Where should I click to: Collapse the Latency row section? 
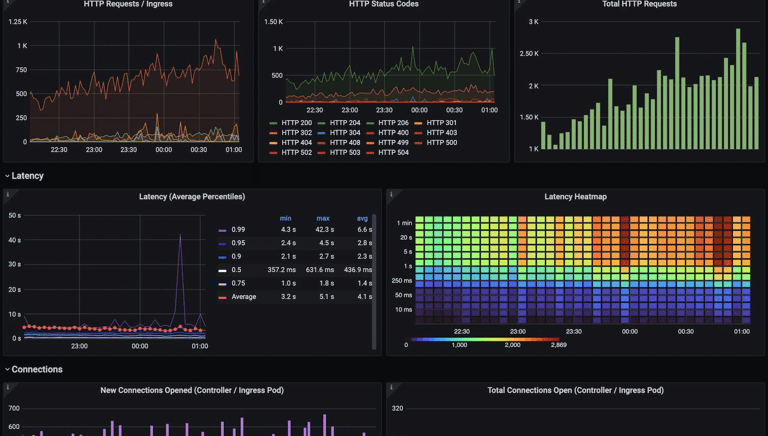24,176
